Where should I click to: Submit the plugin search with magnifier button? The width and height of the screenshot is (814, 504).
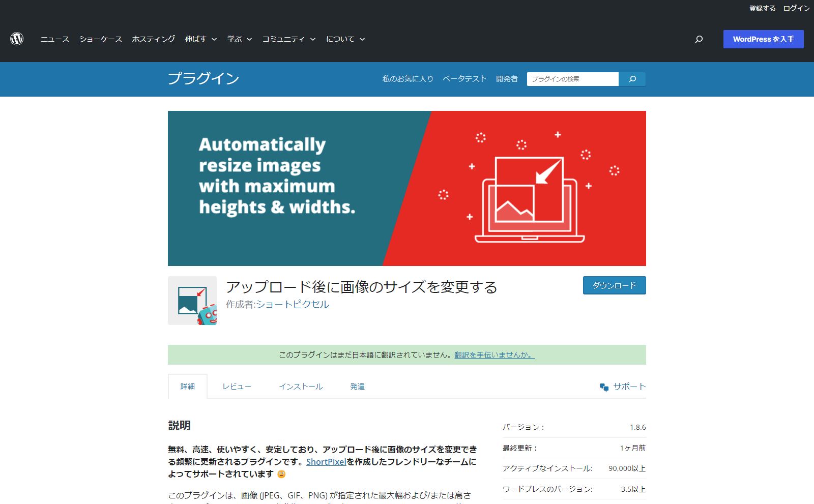pyautogui.click(x=632, y=79)
